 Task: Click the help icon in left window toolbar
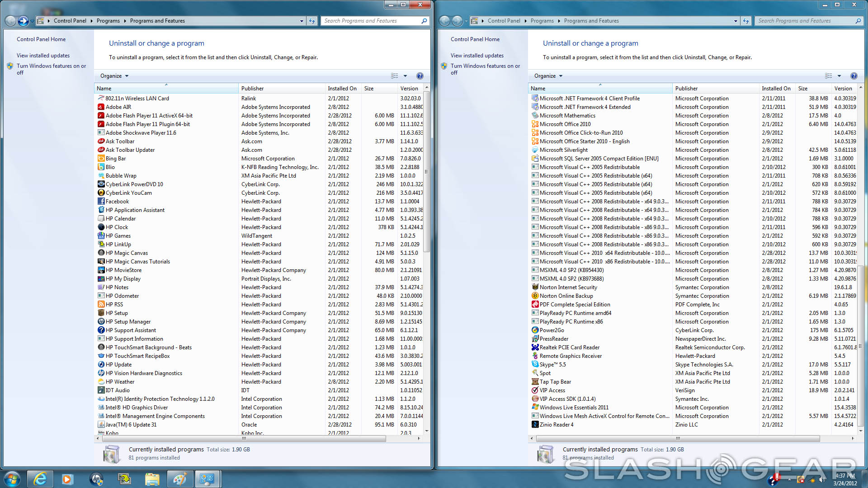point(420,76)
